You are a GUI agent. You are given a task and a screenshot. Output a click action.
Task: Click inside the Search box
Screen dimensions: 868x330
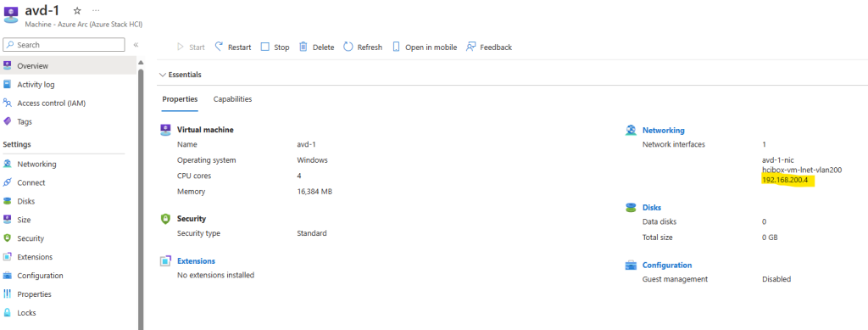(64, 45)
